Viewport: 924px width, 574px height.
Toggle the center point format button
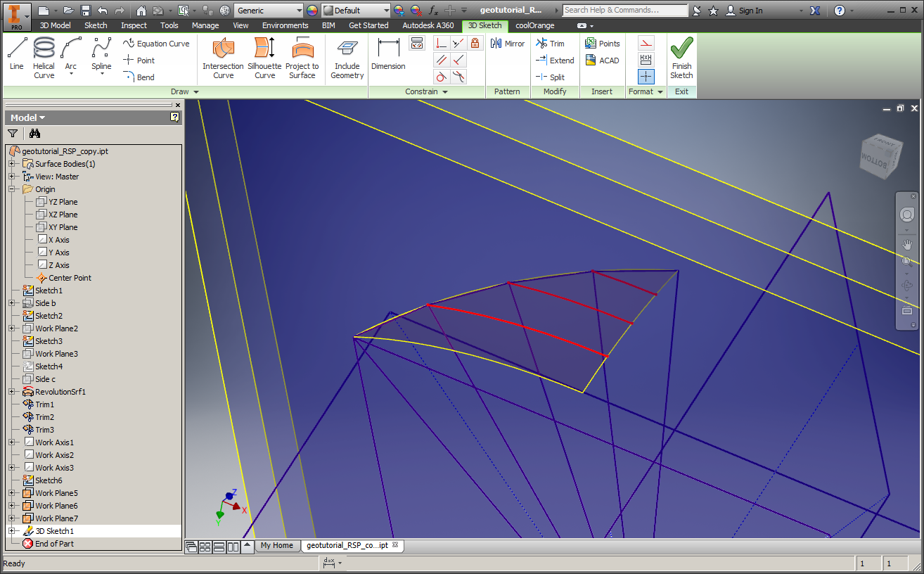(x=646, y=77)
